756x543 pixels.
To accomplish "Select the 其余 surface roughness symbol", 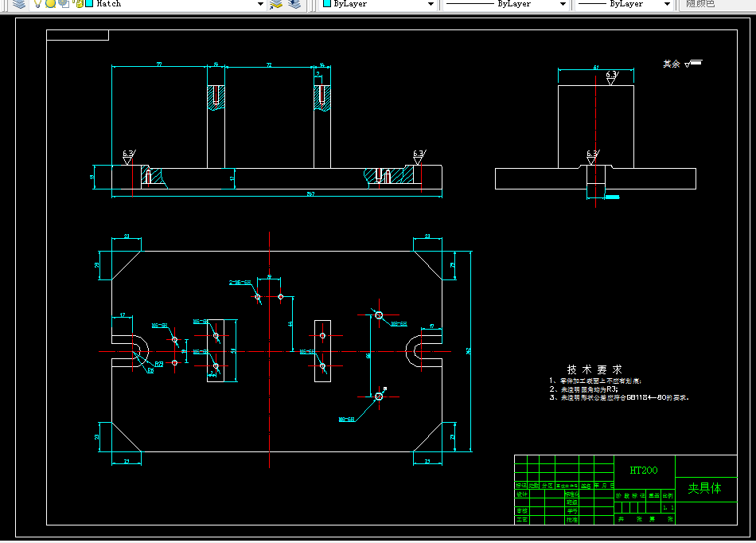I will click(x=683, y=64).
